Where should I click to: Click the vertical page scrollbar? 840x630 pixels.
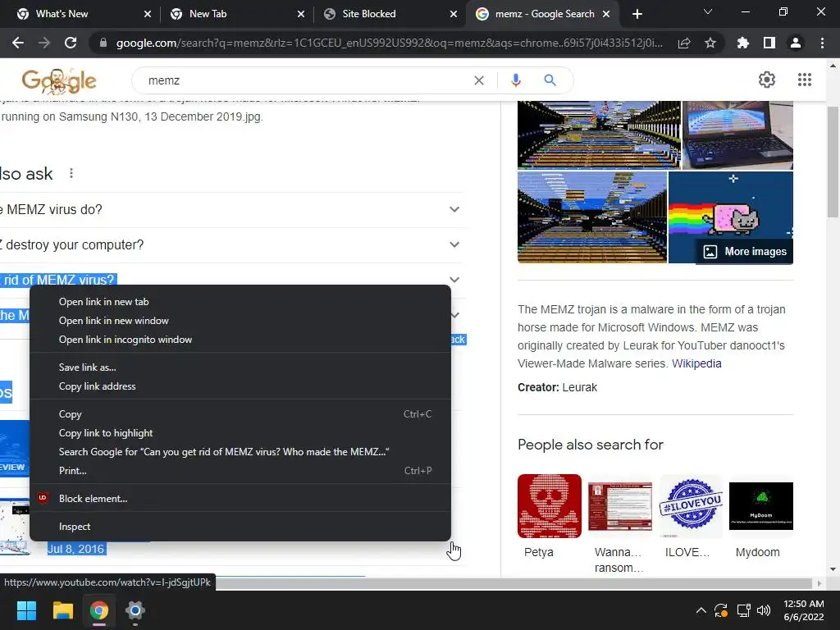pyautogui.click(x=833, y=162)
